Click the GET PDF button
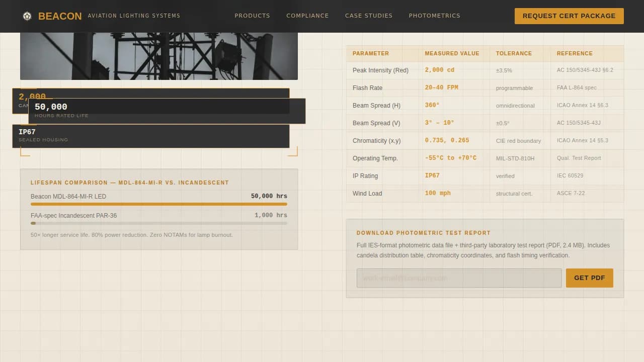Image resolution: width=644 pixels, height=362 pixels. tap(589, 278)
